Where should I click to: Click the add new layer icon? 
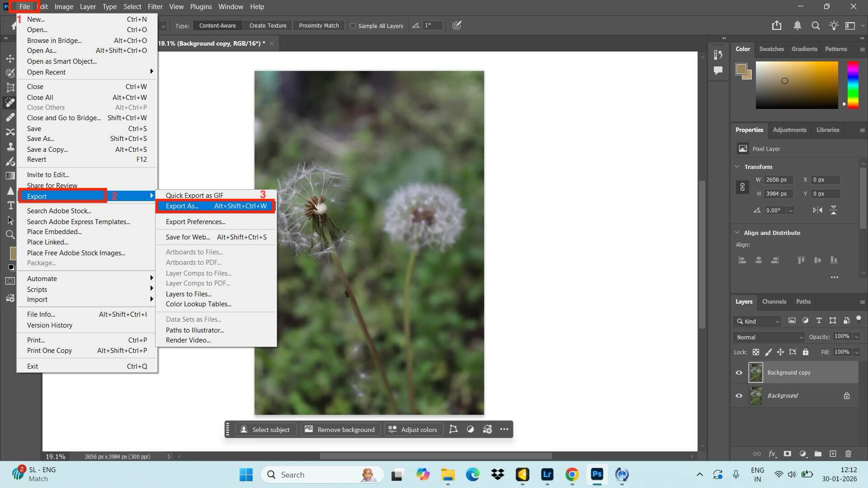click(833, 454)
